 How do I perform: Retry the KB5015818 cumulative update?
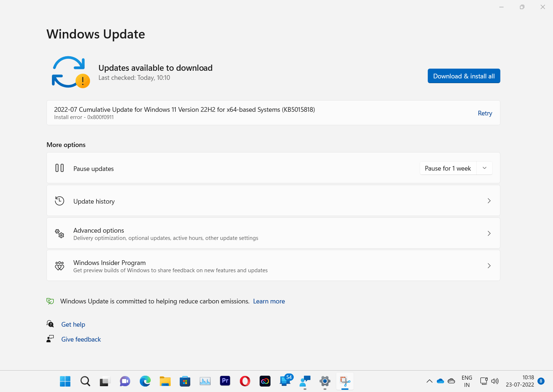(485, 113)
